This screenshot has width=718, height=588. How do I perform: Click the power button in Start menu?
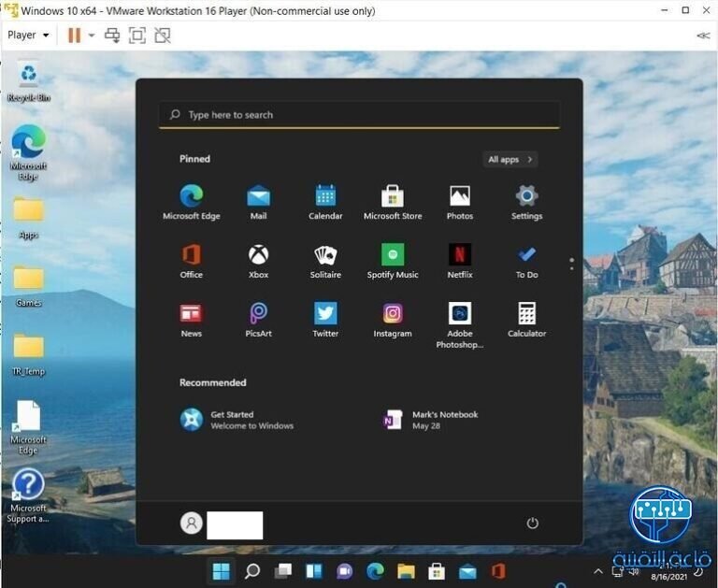[532, 523]
